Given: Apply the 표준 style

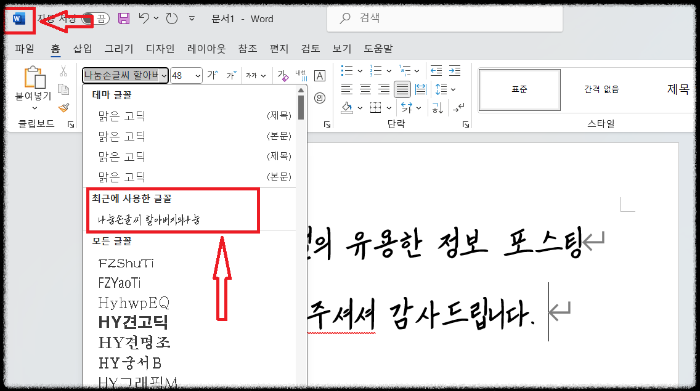Looking at the screenshot, I should click(520, 90).
